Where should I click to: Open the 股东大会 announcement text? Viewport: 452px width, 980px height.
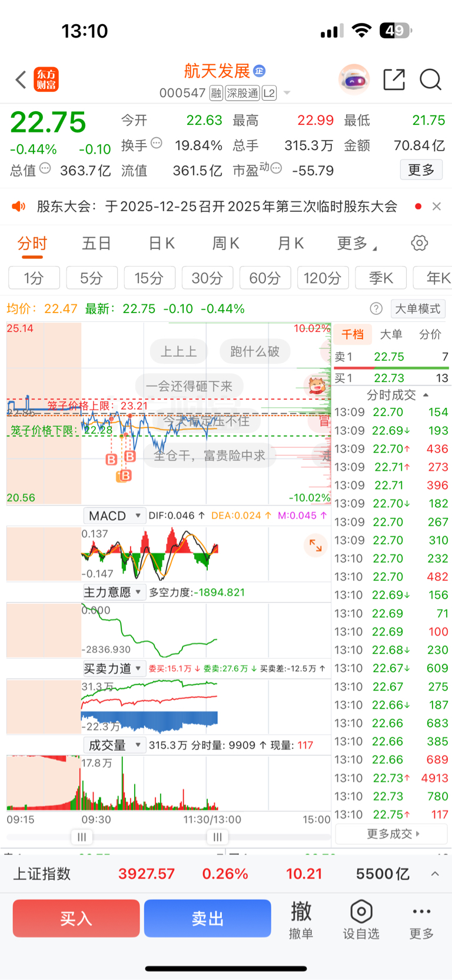click(217, 207)
